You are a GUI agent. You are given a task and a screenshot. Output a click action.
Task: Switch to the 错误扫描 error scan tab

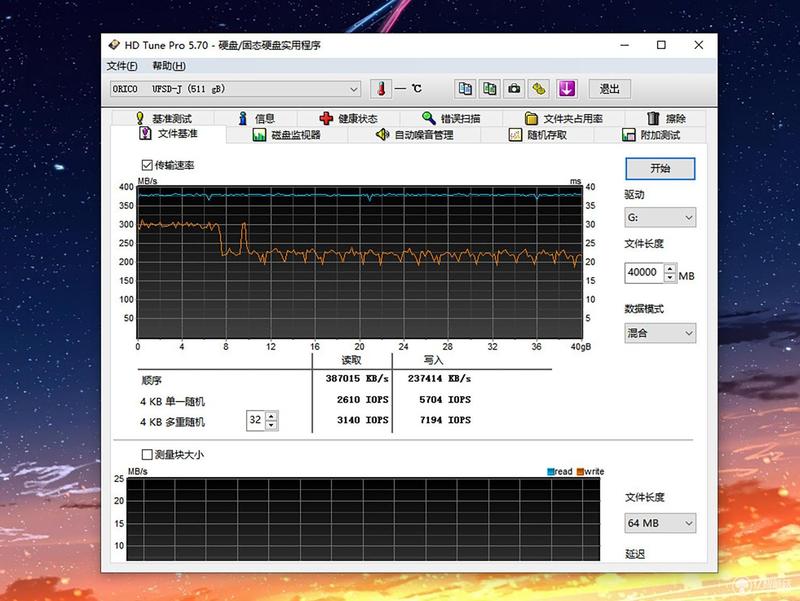[x=451, y=118]
